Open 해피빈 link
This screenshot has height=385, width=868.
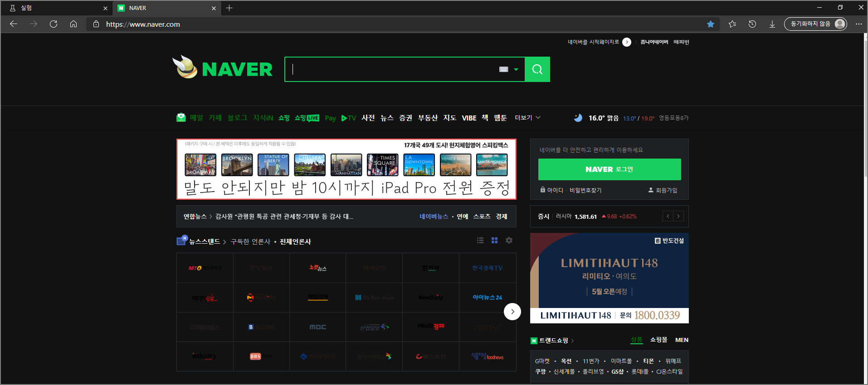[x=681, y=42]
